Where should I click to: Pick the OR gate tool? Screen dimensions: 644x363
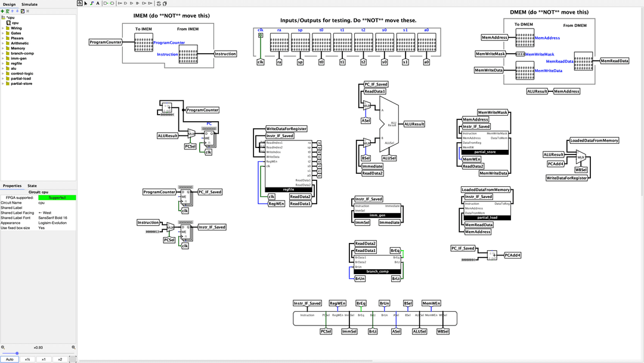132,3
